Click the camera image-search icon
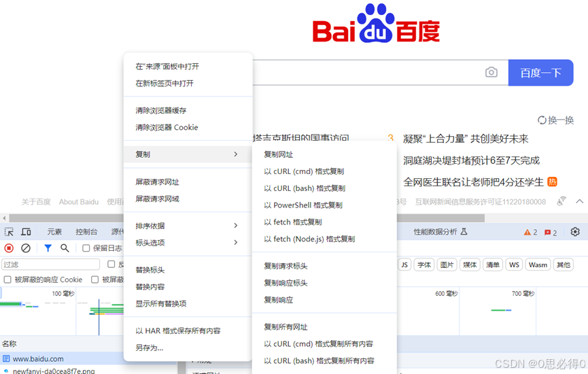 pyautogui.click(x=491, y=72)
